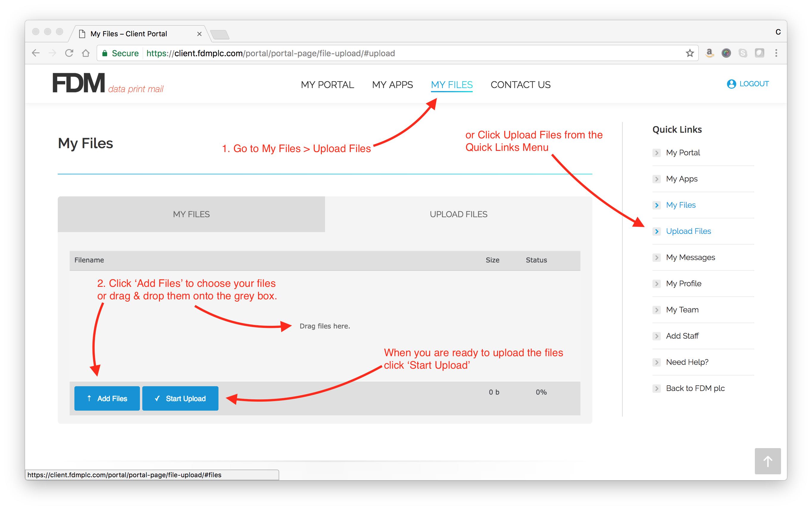Click the bookmark star icon

tap(690, 53)
